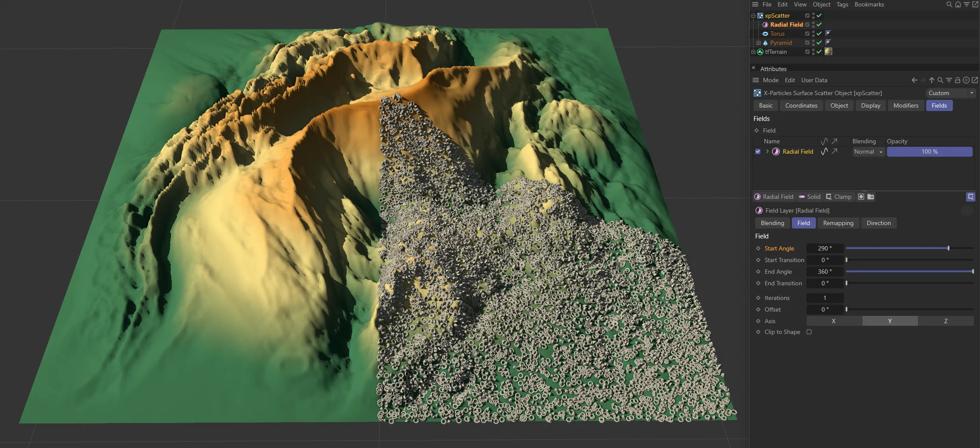
Task: Click the Solid layer icon below the field list
Action: pos(802,197)
